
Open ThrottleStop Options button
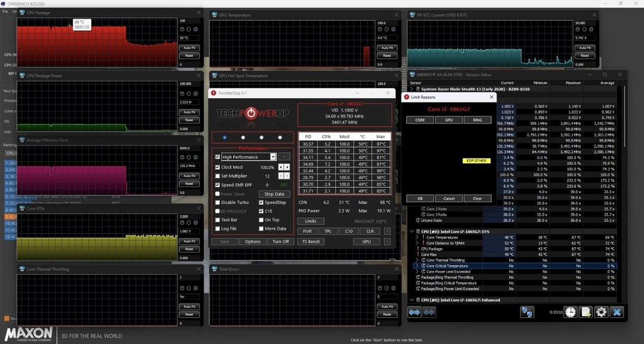[x=253, y=242]
